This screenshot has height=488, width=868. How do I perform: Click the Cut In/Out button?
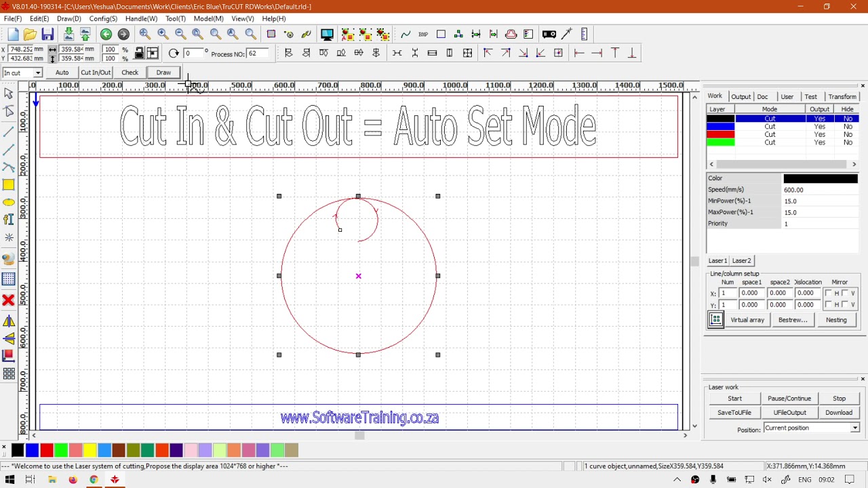(x=96, y=73)
